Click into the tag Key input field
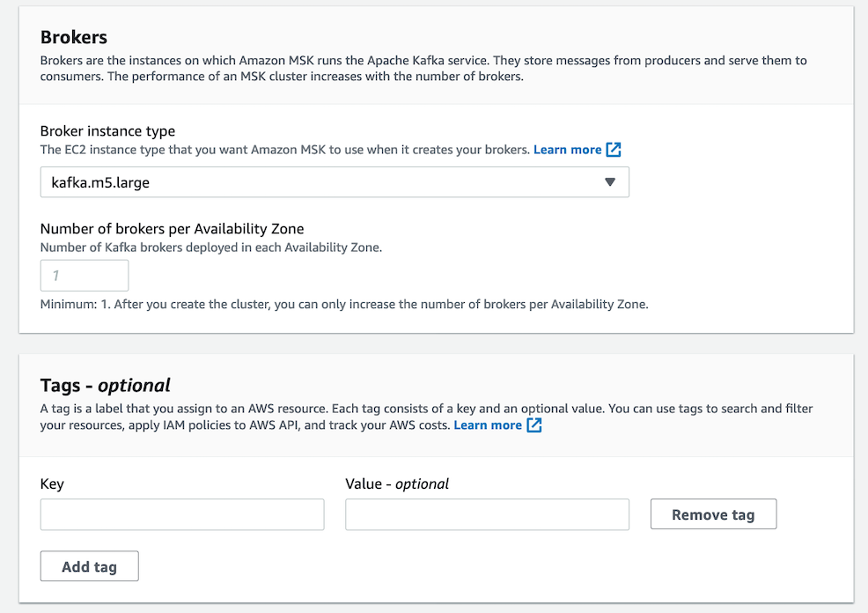This screenshot has width=868, height=613. [x=182, y=514]
